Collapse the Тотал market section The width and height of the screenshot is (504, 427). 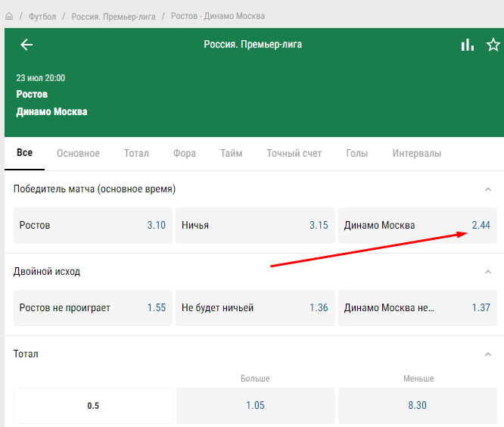(x=488, y=354)
